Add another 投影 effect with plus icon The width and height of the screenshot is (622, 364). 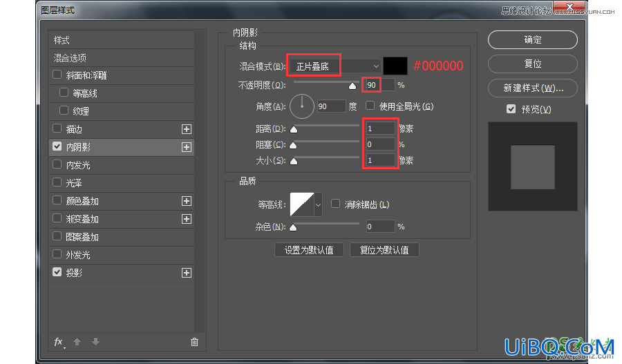(x=187, y=273)
